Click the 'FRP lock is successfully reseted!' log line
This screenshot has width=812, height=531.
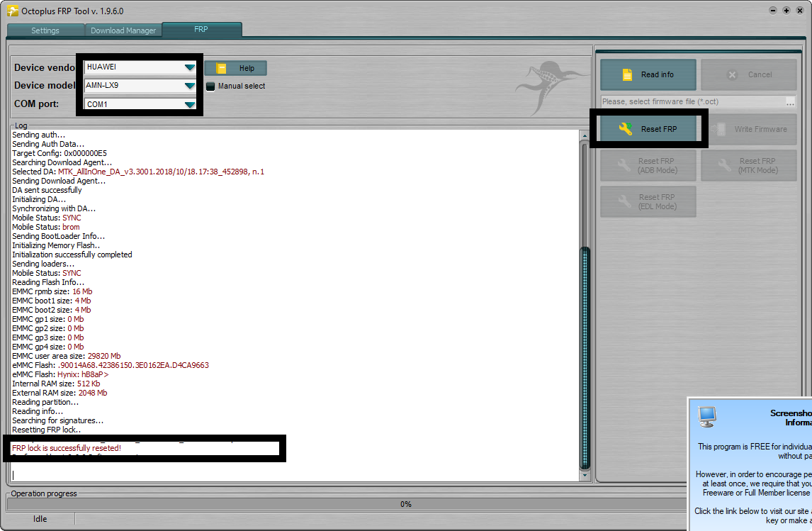(x=67, y=448)
